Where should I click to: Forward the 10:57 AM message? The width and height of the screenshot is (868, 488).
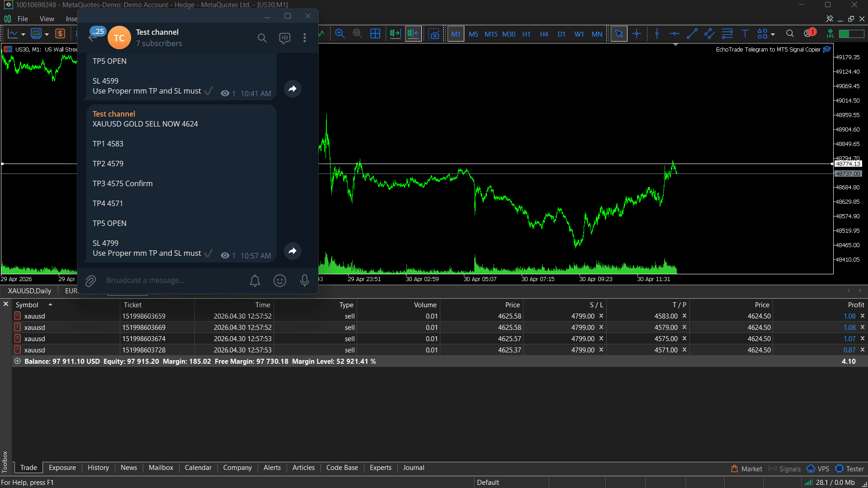[x=292, y=251]
